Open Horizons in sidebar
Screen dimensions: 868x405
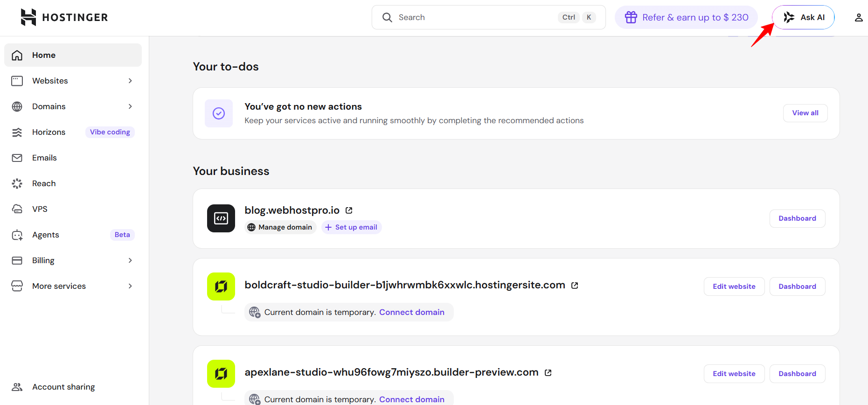73,132
